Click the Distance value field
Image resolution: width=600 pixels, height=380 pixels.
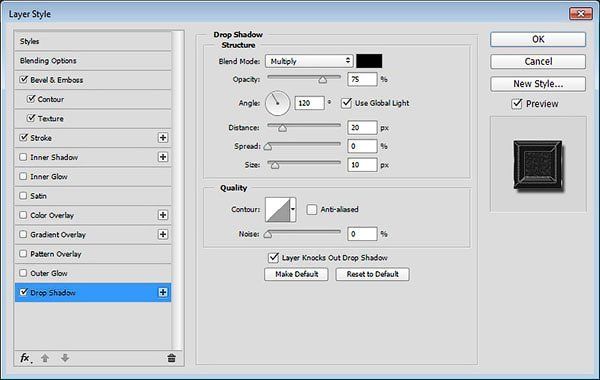click(362, 127)
